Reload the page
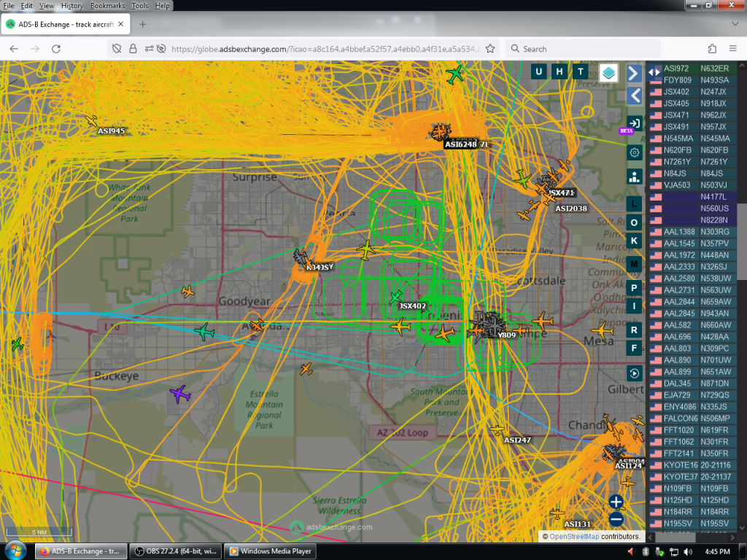747x560 pixels. (x=55, y=49)
